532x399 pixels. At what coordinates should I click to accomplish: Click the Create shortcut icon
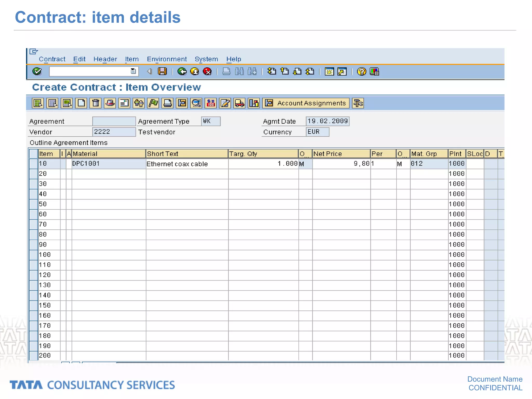[342, 71]
